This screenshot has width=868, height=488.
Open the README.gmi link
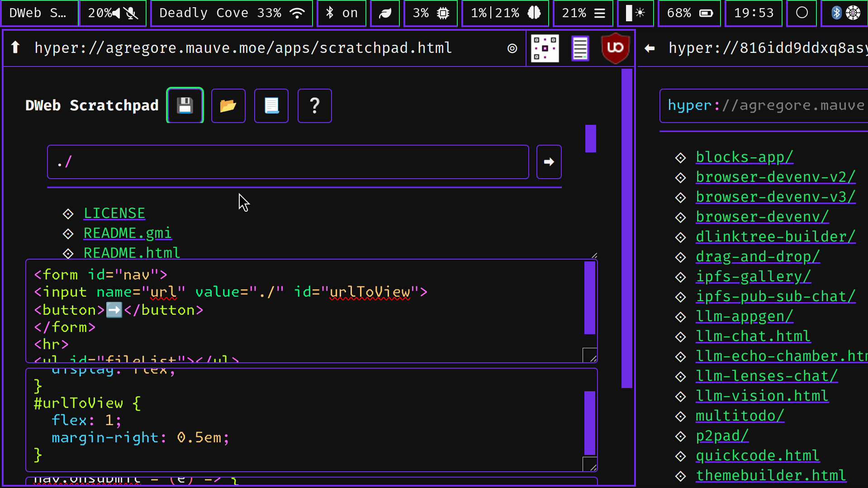pos(128,233)
